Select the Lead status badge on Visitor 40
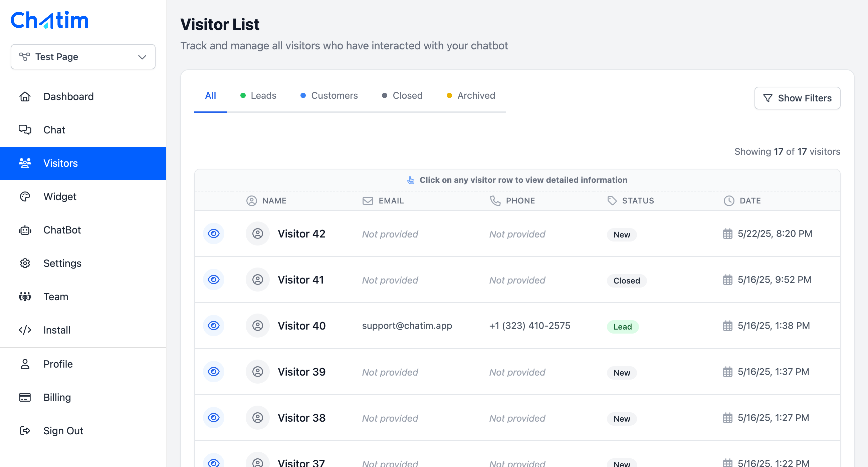This screenshot has width=868, height=467. pyautogui.click(x=622, y=327)
